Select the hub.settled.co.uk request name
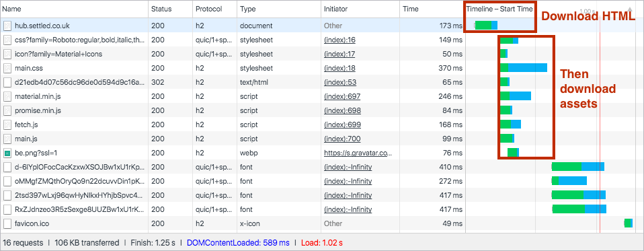This screenshot has height=251, width=644. point(42,26)
